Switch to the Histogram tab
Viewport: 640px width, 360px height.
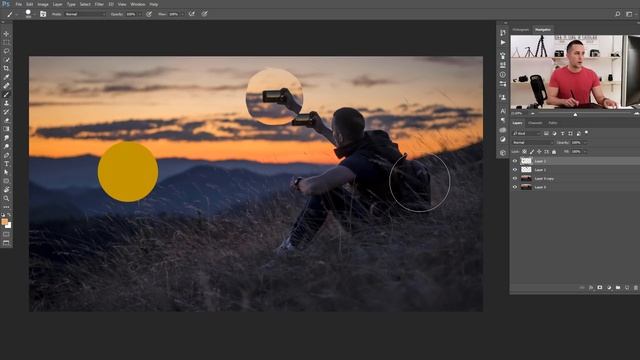tap(521, 29)
